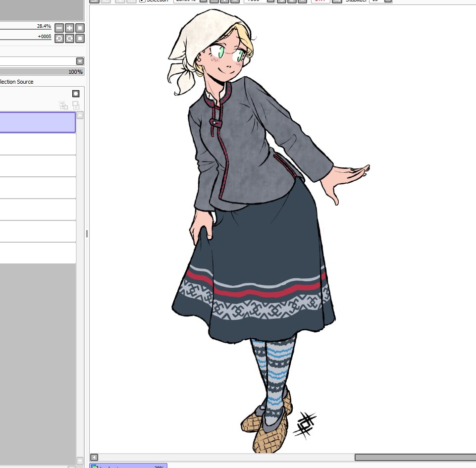476x468 pixels.
Task: Rotate canvas view counterclockwise
Action: [59, 38]
